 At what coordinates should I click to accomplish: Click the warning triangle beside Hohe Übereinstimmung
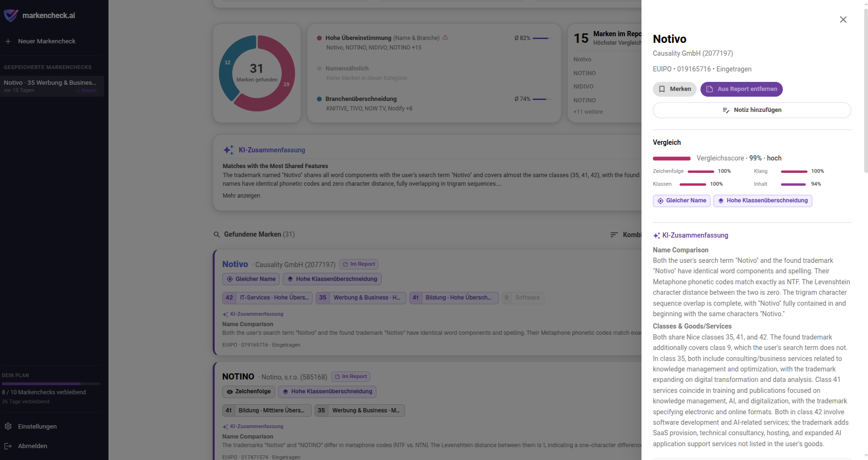[445, 38]
